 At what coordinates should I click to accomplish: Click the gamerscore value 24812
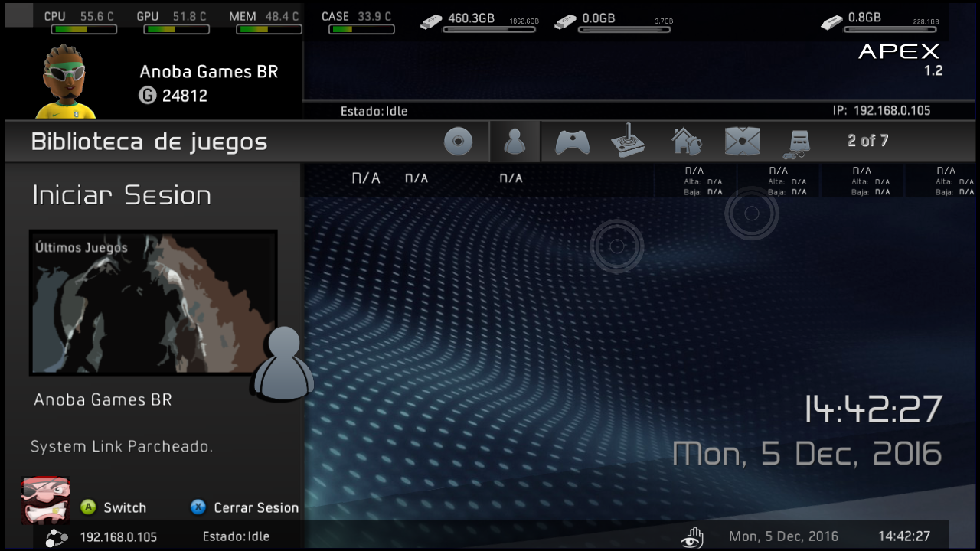click(185, 96)
